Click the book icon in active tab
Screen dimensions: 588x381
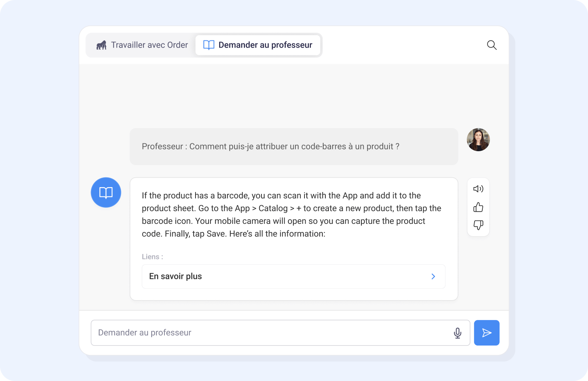coord(209,45)
